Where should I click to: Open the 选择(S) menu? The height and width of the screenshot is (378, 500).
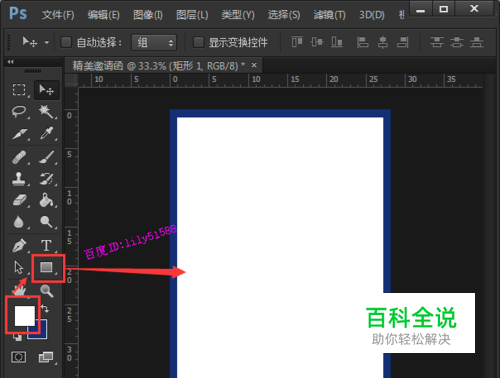[x=284, y=15]
